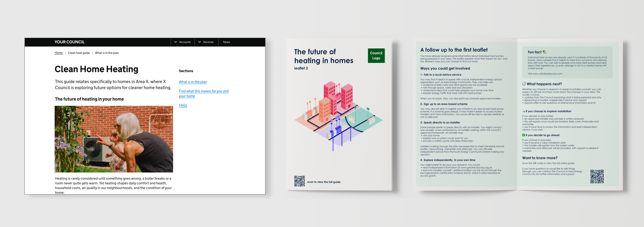
Task: Click the YOUR COUNCIL header title
Action: point(70,42)
